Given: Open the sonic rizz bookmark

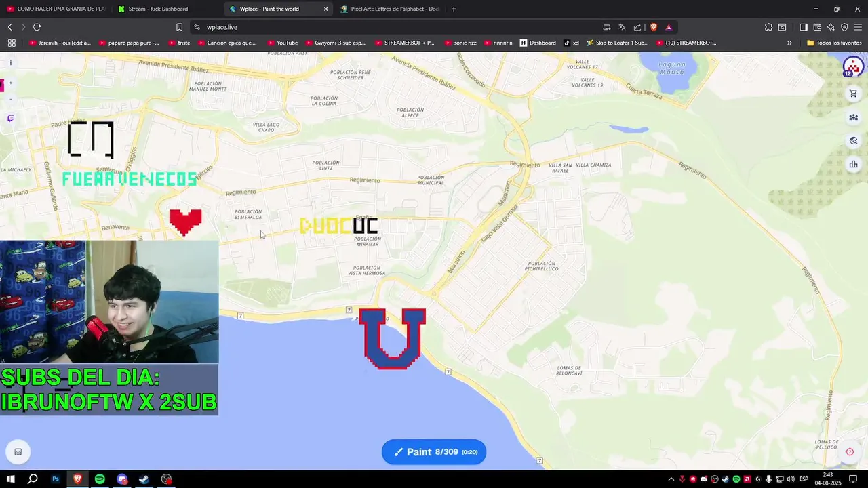Looking at the screenshot, I should coord(460,43).
